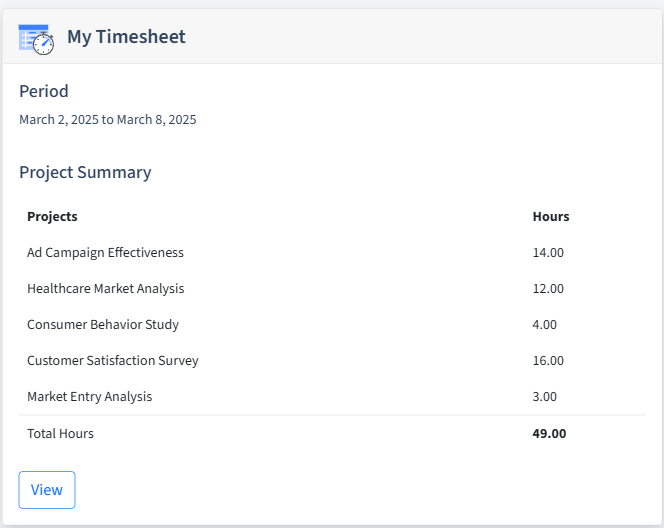Select Consumer Behavior Study project
Image resolution: width=664 pixels, height=528 pixels.
point(103,325)
